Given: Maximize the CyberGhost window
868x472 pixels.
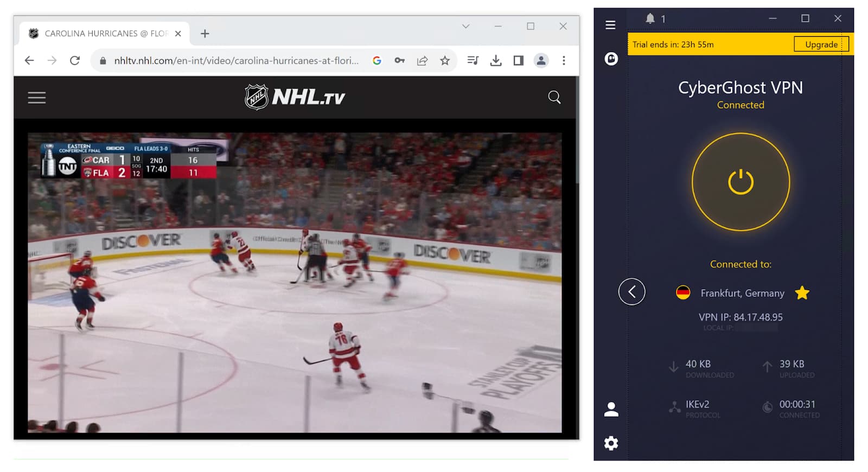Looking at the screenshot, I should (805, 18).
